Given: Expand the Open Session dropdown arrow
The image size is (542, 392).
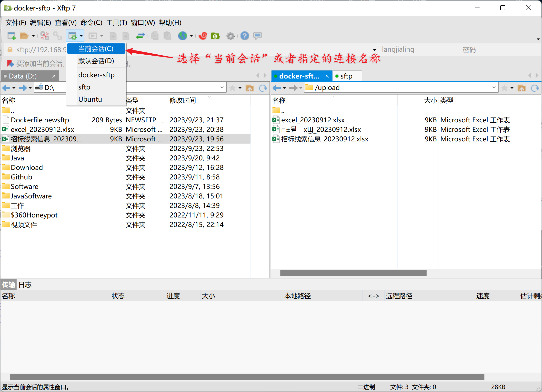Looking at the screenshot, I should click(33, 36).
